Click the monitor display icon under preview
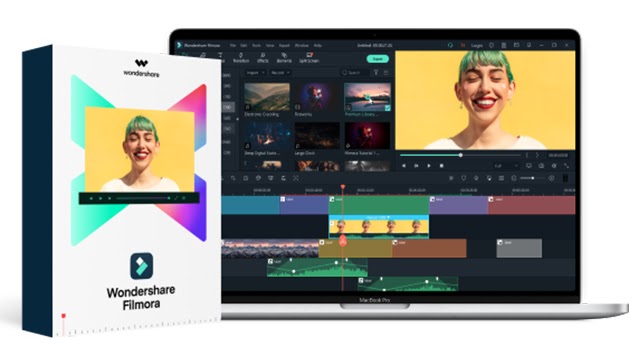Screen dimensions: 640x360 (x=529, y=166)
